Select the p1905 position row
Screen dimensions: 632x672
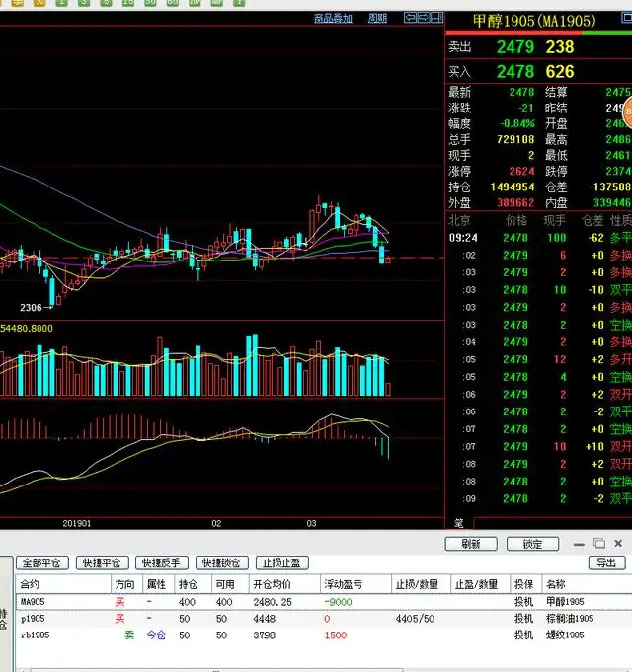pos(324,619)
